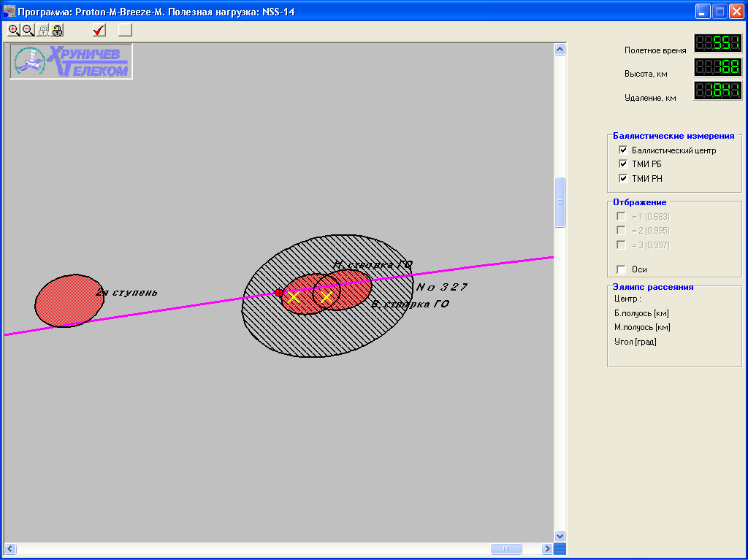Viewport: 748px width, 560px height.
Task: Click the vertical scrollbar up arrow
Action: [560, 50]
